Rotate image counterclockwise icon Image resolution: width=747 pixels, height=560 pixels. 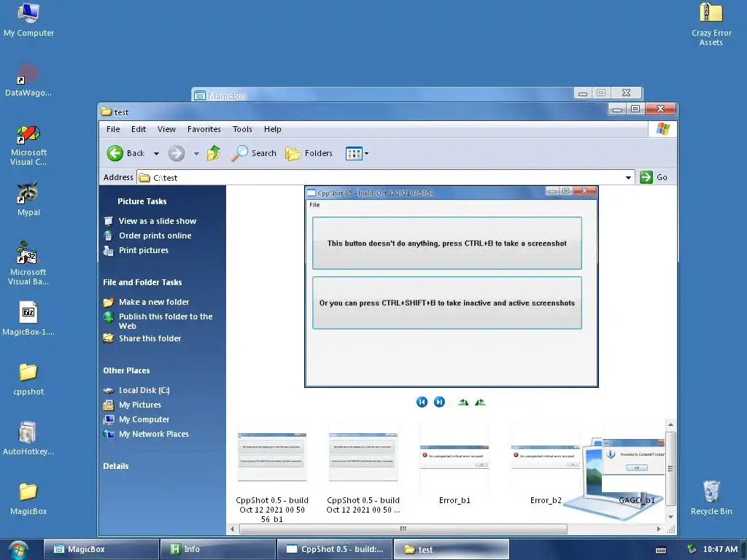[480, 402]
